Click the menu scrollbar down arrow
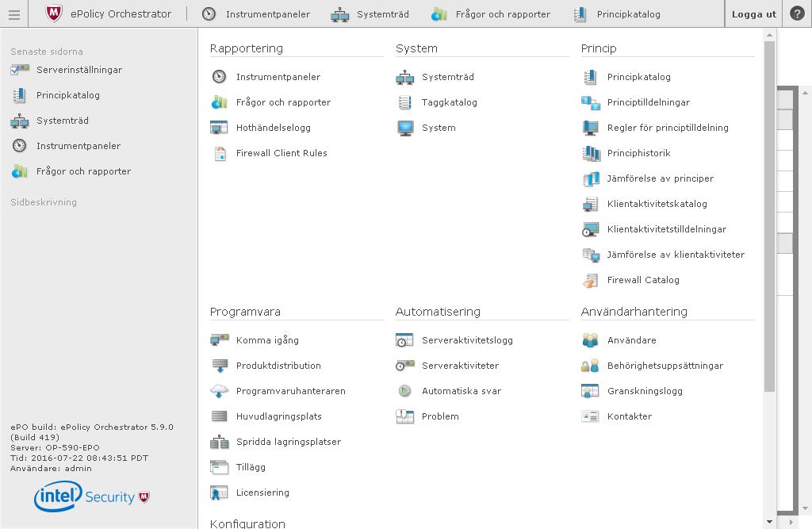Screen dimensions: 812x529 tap(769, 522)
